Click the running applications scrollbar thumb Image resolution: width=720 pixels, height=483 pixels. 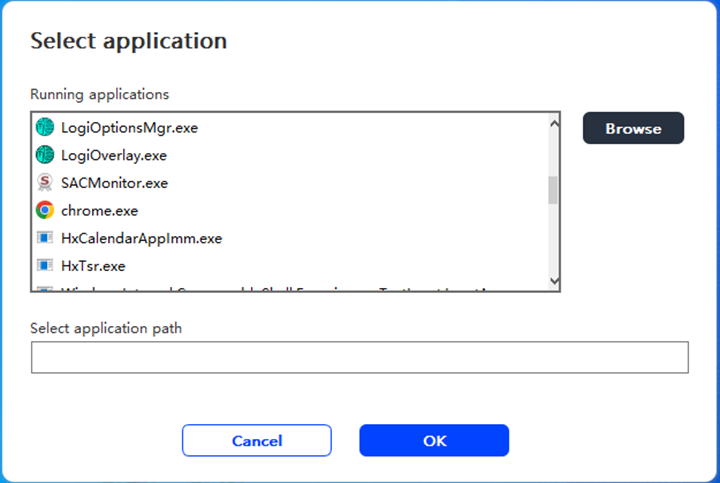(x=553, y=190)
